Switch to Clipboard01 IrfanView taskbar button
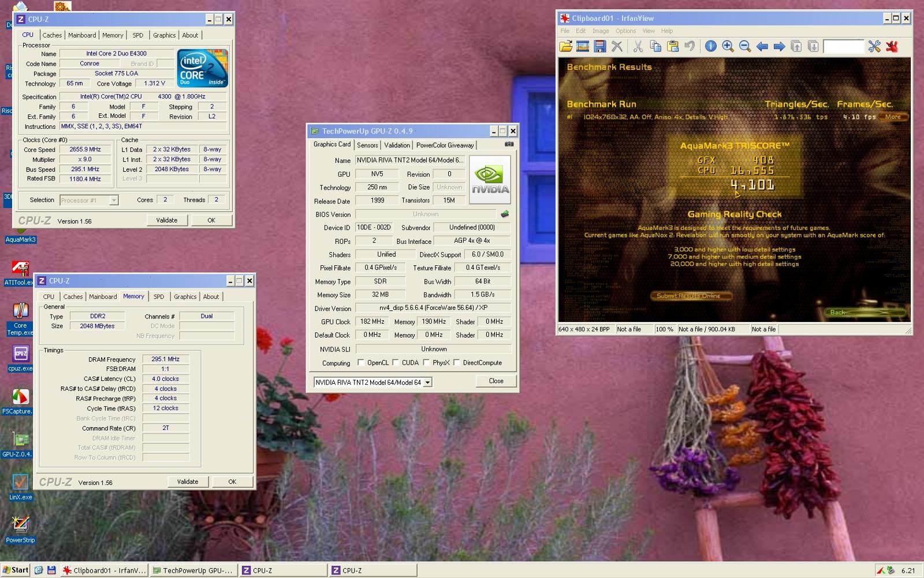924x578 pixels. 105,570
